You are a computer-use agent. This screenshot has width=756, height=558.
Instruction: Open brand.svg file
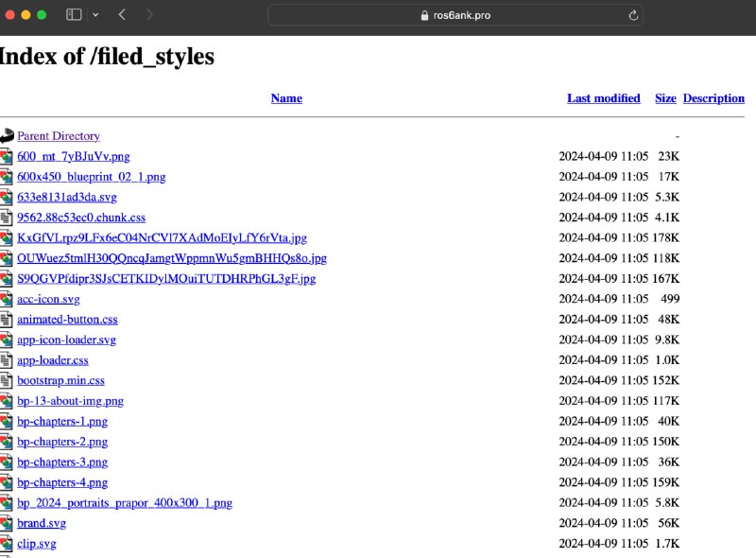pos(42,523)
